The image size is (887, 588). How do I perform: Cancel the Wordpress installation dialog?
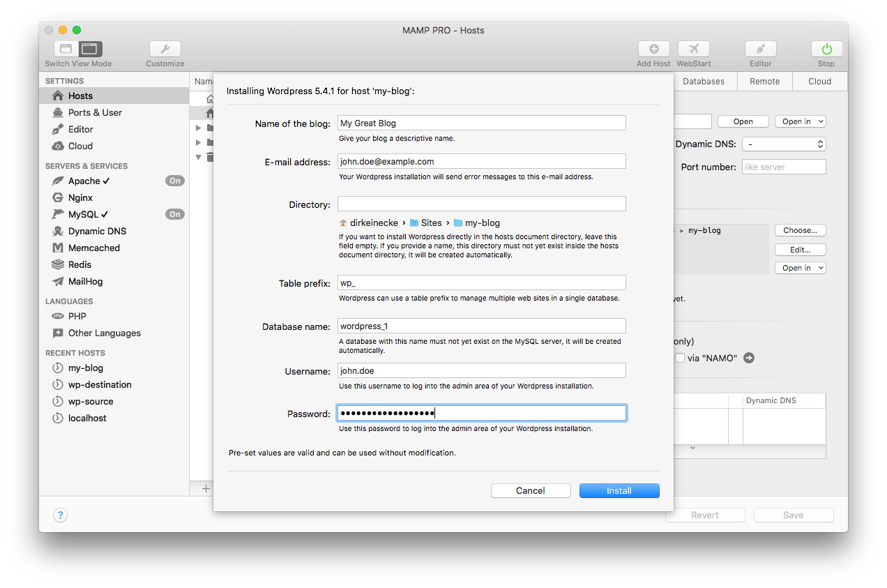[x=530, y=490]
